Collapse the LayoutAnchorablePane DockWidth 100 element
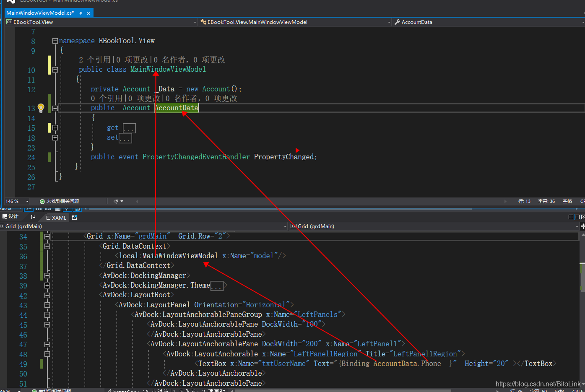The image size is (585, 392). click(x=47, y=325)
